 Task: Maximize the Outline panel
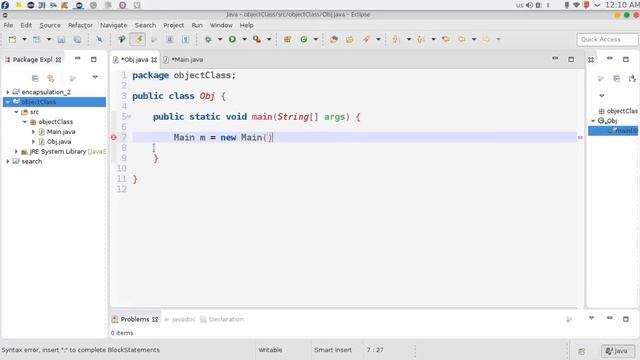click(626, 59)
